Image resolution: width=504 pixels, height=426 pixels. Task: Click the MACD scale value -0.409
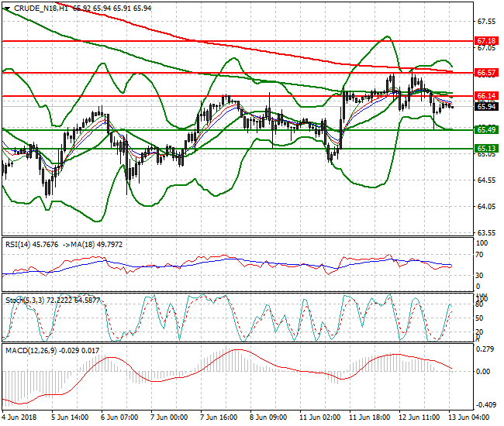(x=485, y=405)
